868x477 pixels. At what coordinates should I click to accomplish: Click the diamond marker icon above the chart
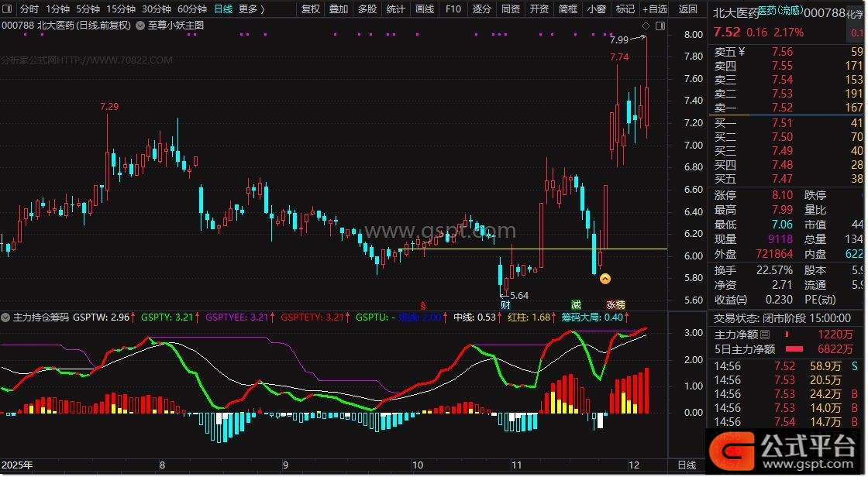point(646,26)
